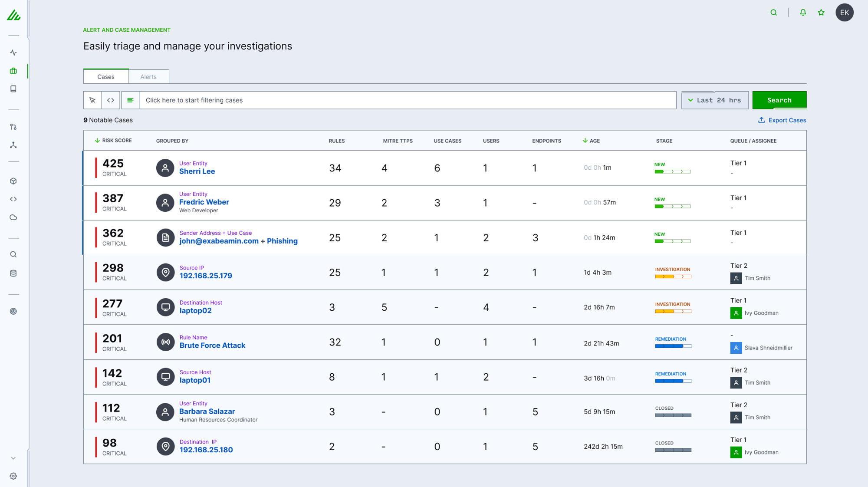
Task: Click the favorites star icon in header
Action: pos(821,13)
